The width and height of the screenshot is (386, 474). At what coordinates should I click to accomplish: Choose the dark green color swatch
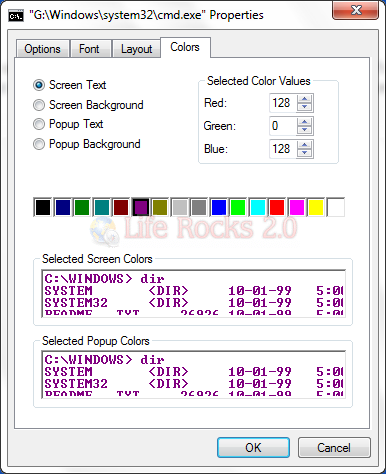[82, 207]
